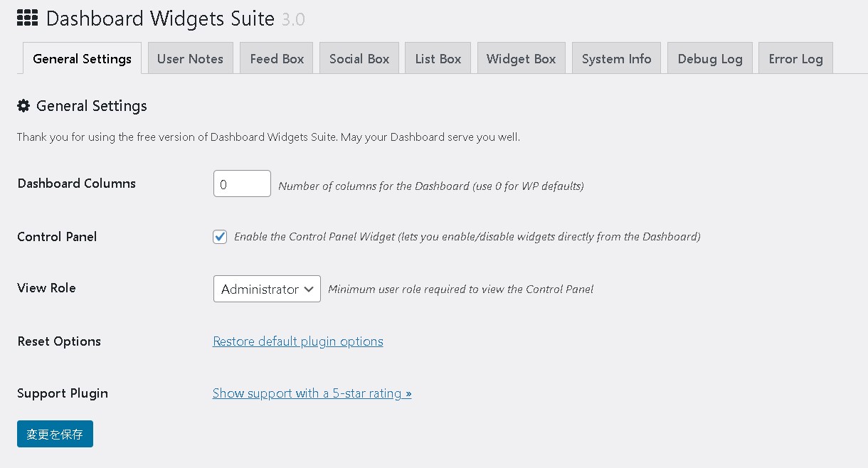Switch to the User Notes tab
The width and height of the screenshot is (868, 468).
[190, 58]
